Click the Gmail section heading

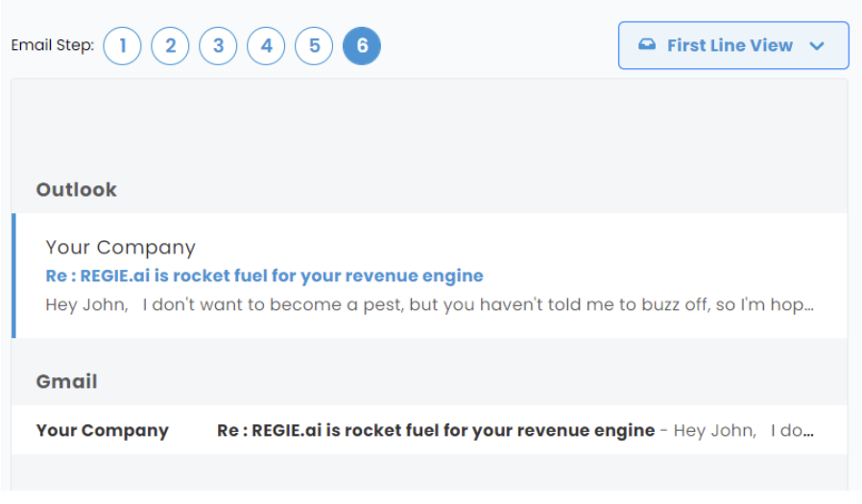(x=66, y=381)
